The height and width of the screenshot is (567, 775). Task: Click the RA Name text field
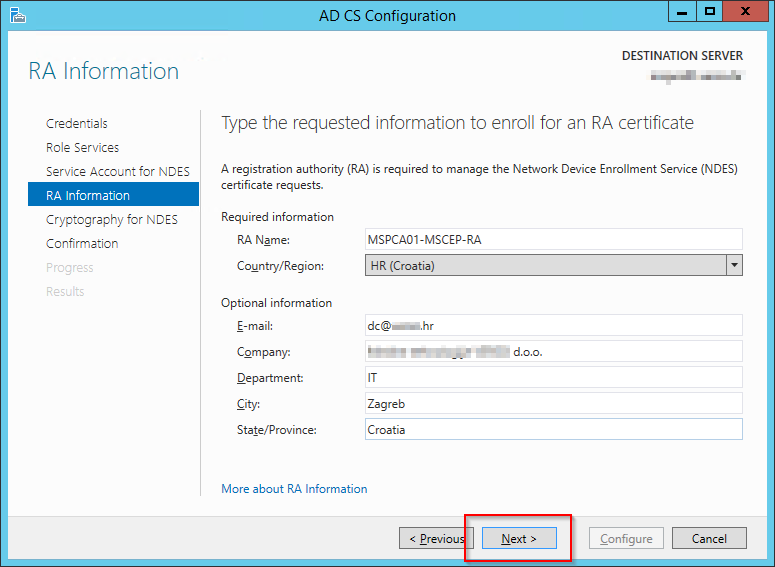(x=554, y=239)
